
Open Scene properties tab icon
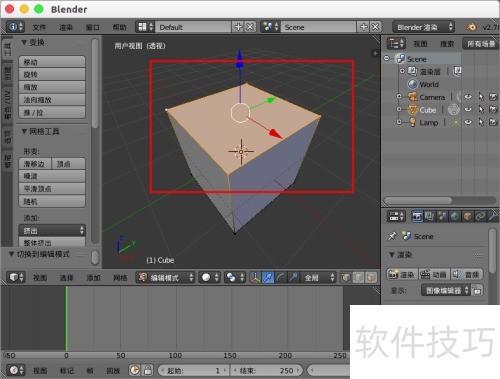click(x=442, y=216)
